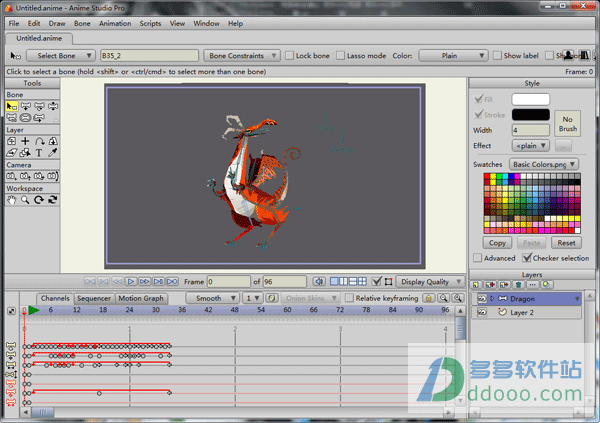Select the plus-shaped Translate Layer tool
Image resolution: width=600 pixels, height=423 pixels.
[25, 141]
